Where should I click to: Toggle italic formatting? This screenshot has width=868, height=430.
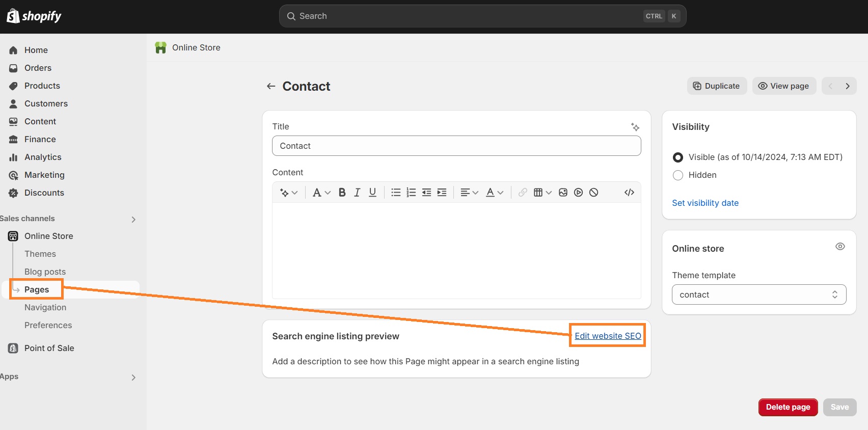click(357, 193)
